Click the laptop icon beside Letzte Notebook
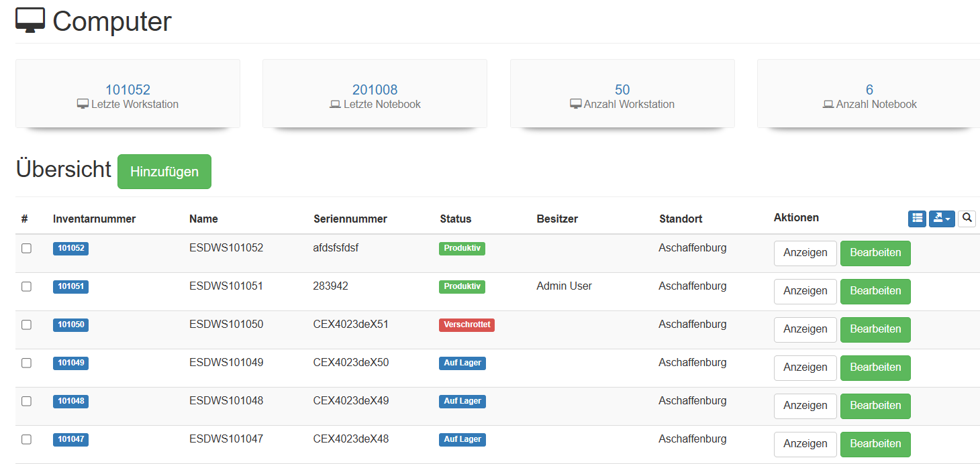Screen dimensions: 980x464 click(x=335, y=105)
